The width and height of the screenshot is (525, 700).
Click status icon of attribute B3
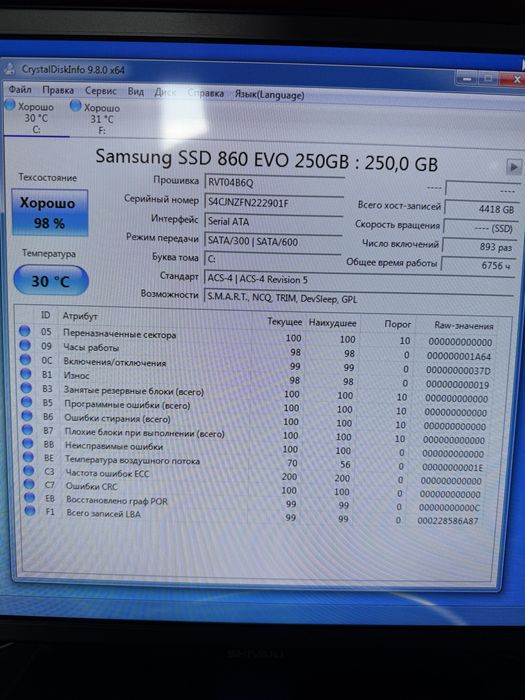[x=26, y=388]
